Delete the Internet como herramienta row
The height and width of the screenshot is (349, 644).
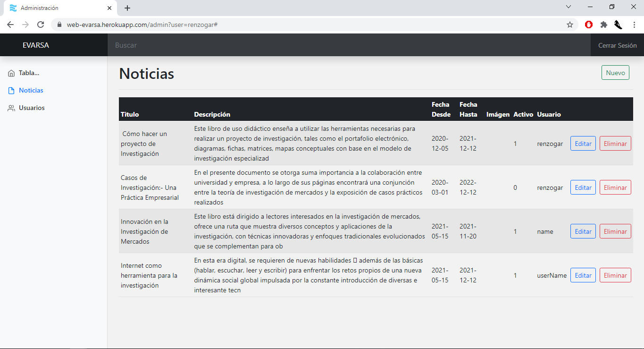tap(615, 275)
